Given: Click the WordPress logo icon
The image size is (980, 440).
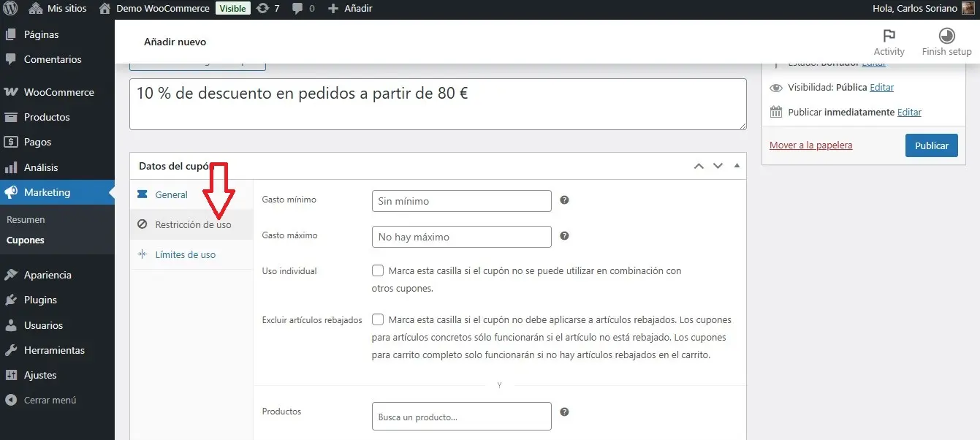Looking at the screenshot, I should coord(12,9).
